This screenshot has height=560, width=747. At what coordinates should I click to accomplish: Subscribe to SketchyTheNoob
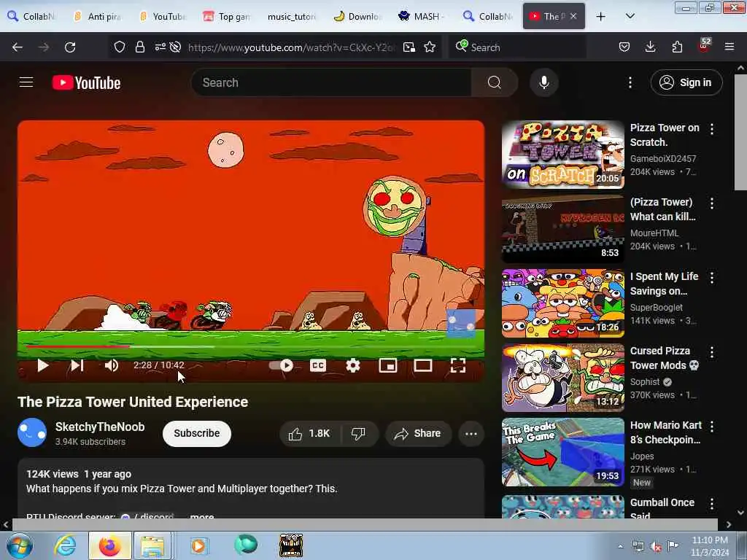pos(197,433)
